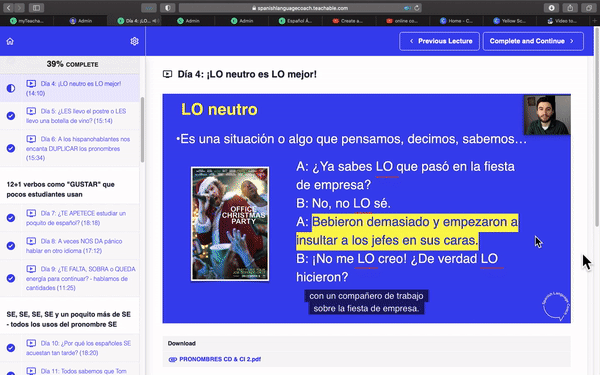The height and width of the screenshot is (375, 600).
Task: Click paperclip icon beside PDF attachment
Action: click(x=172, y=359)
